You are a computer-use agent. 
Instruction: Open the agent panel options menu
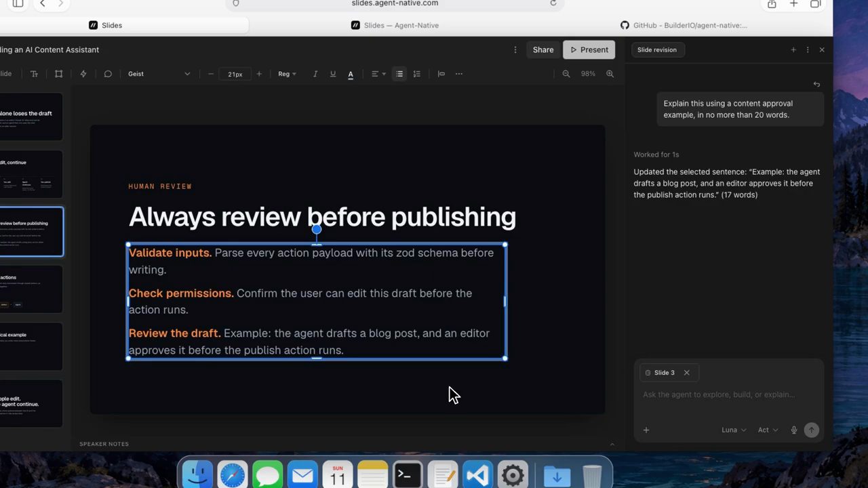[808, 49]
